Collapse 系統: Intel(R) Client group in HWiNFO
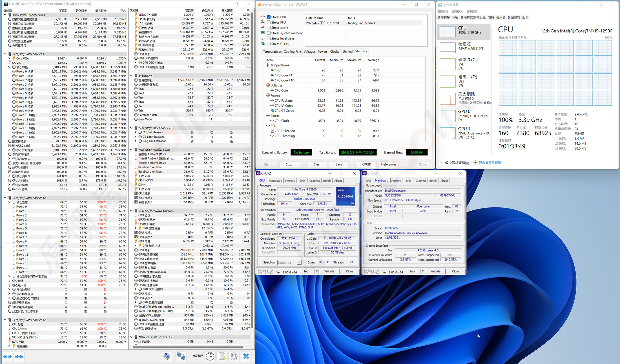The image size is (620, 364). coord(5,15)
